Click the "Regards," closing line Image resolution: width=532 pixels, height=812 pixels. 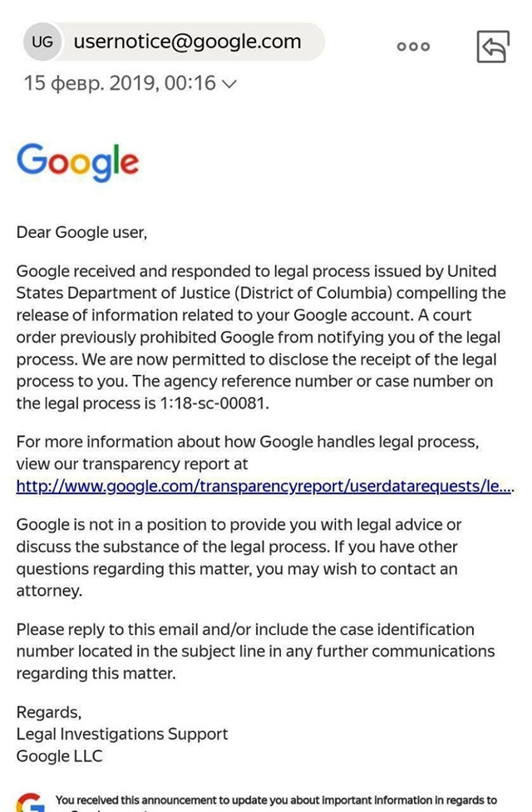49,712
